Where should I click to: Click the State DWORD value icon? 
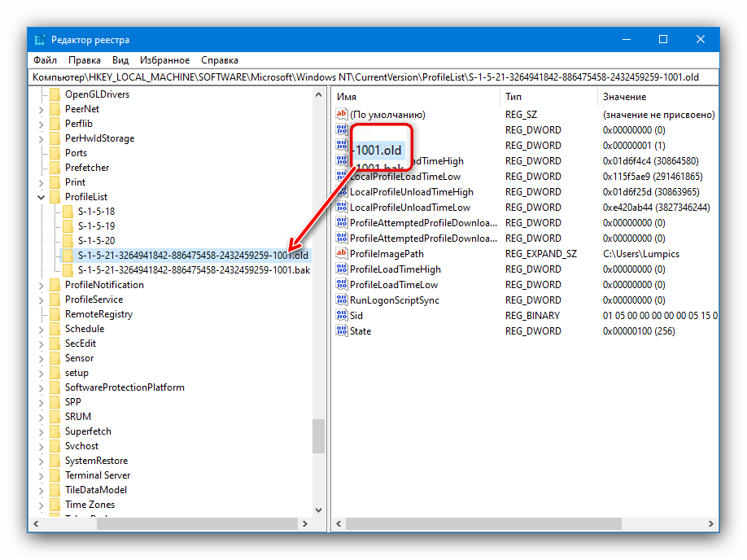342,331
